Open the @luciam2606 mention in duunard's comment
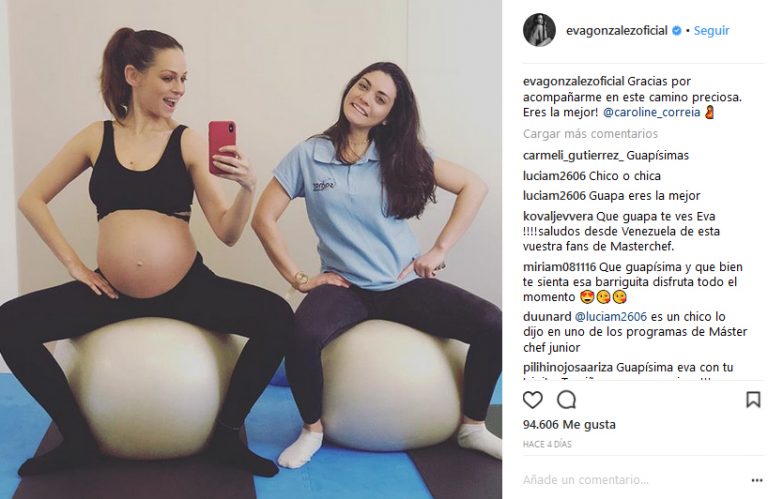 tap(611, 317)
